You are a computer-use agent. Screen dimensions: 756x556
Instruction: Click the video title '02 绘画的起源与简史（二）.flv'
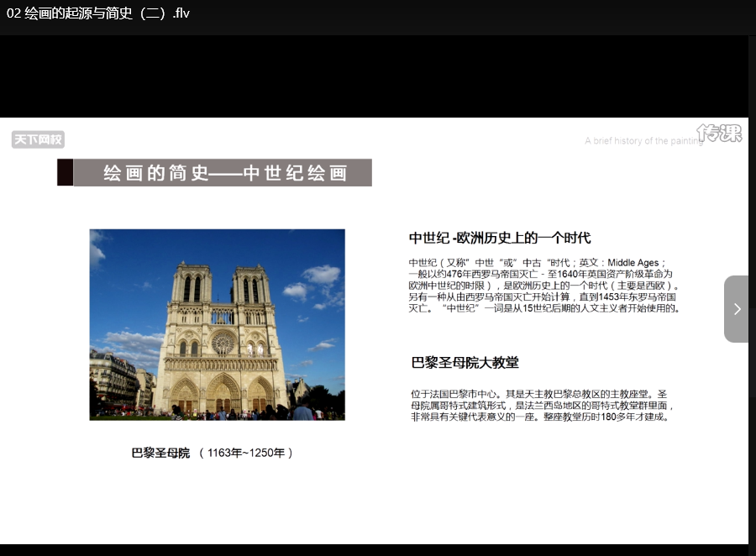98,13
